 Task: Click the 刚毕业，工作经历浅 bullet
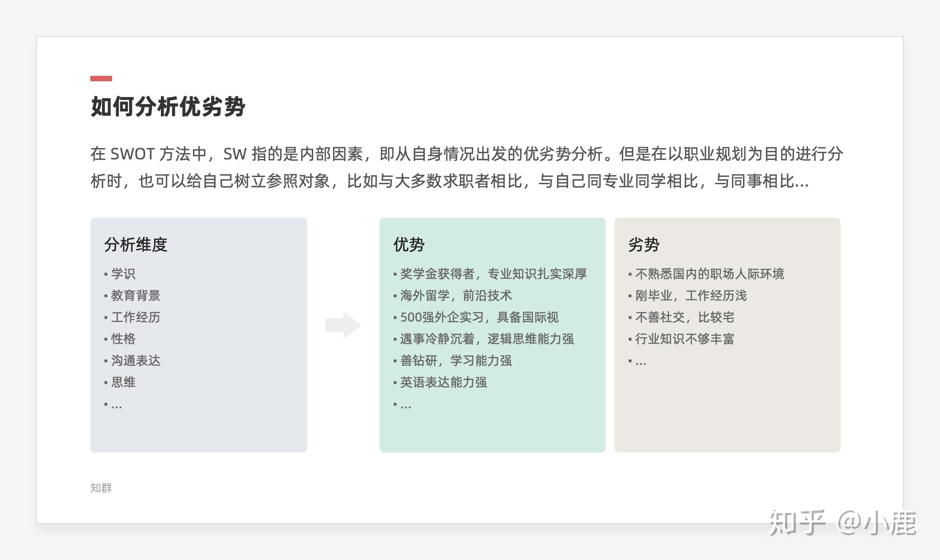(687, 295)
